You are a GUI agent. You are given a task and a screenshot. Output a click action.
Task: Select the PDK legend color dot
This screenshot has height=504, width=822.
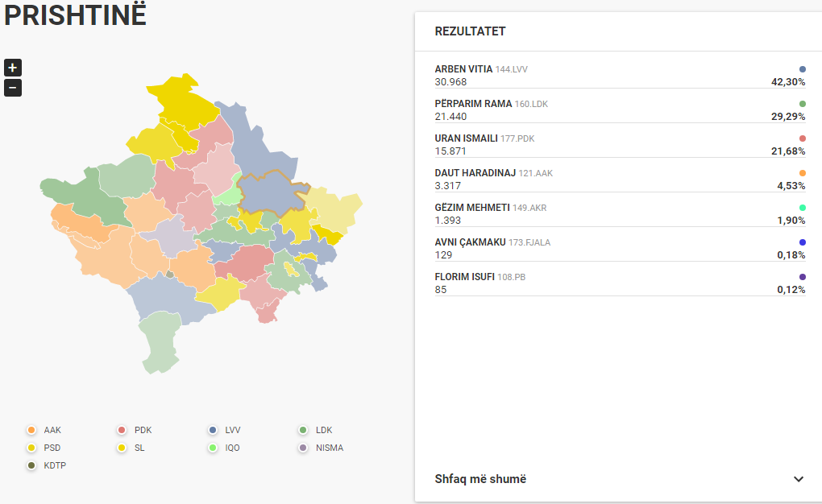(x=122, y=430)
